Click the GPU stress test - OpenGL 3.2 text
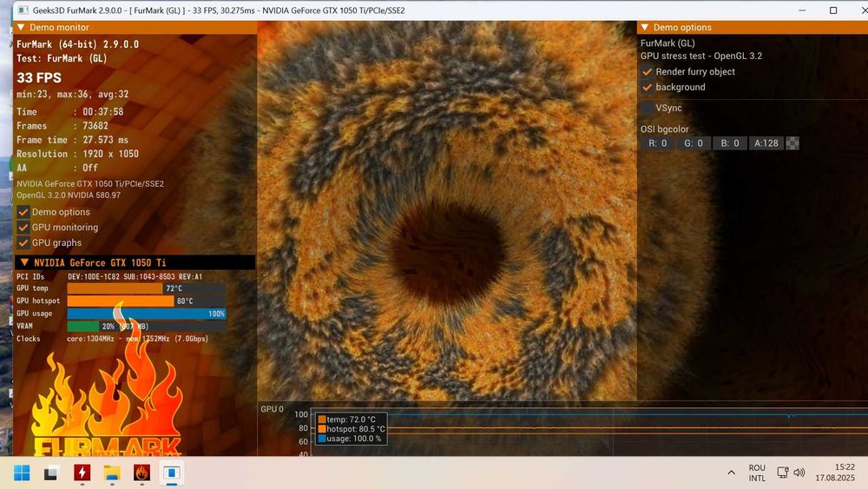 tap(701, 56)
